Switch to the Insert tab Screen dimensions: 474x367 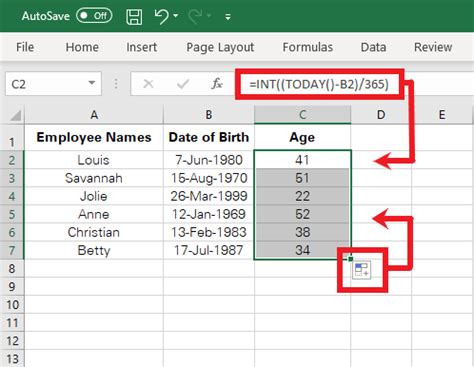pos(142,47)
